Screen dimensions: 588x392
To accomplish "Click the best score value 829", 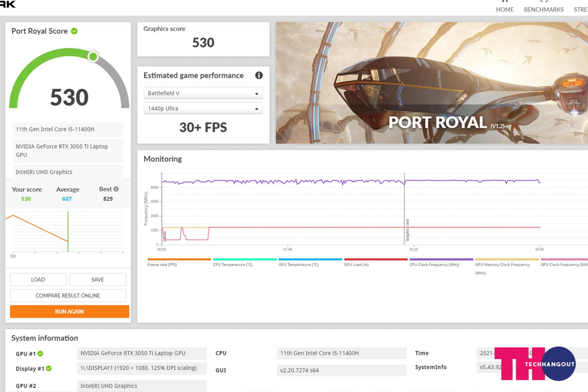I will (x=108, y=199).
